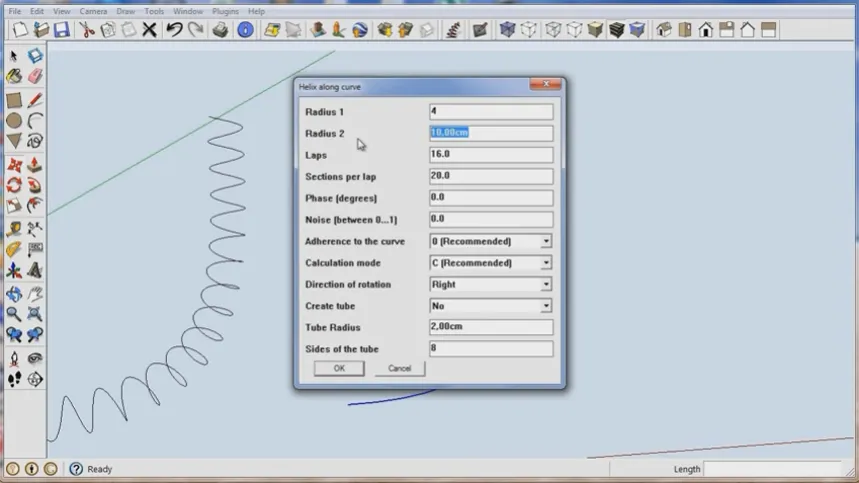The width and height of the screenshot is (859, 483).
Task: Switch to Front house view icon
Action: [x=706, y=30]
